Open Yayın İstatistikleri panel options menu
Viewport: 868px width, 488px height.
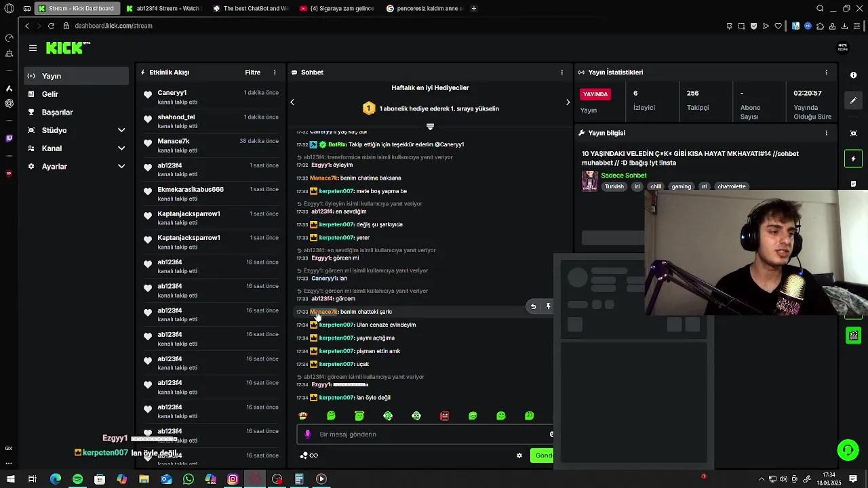pyautogui.click(x=826, y=73)
